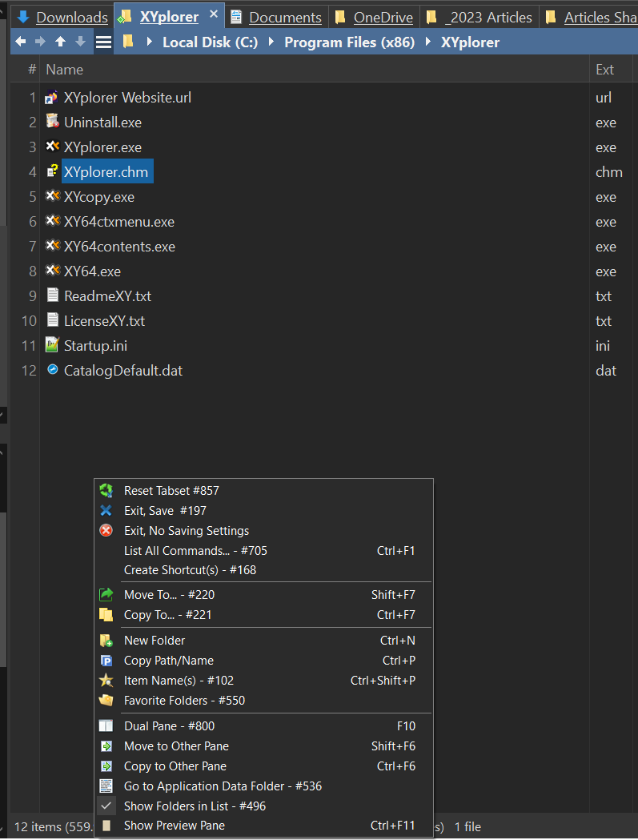Click the Startup.ini file icon
The width and height of the screenshot is (638, 840).
pos(52,345)
